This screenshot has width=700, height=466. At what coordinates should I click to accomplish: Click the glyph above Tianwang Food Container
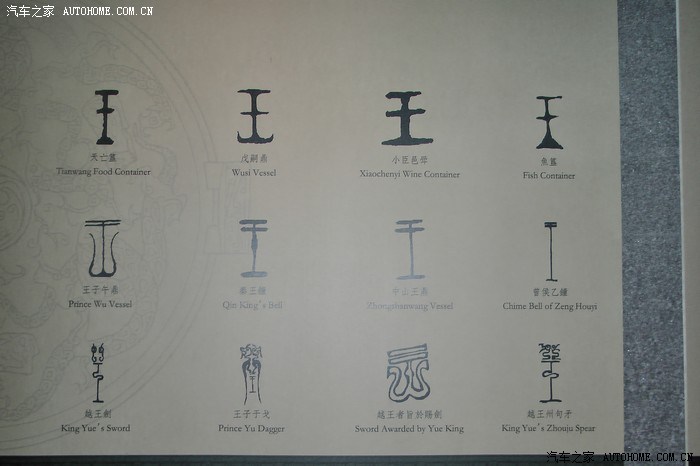pyautogui.click(x=105, y=116)
